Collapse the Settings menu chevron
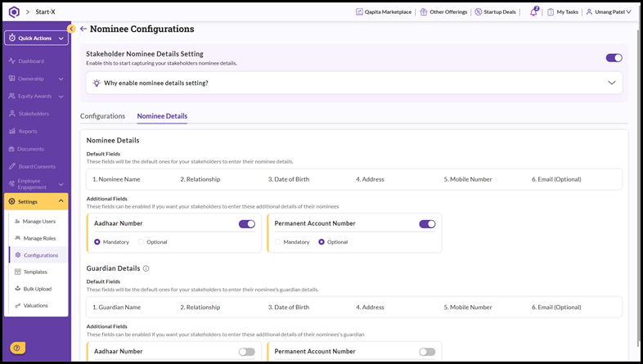Image resolution: width=643 pixels, height=364 pixels. (61, 201)
